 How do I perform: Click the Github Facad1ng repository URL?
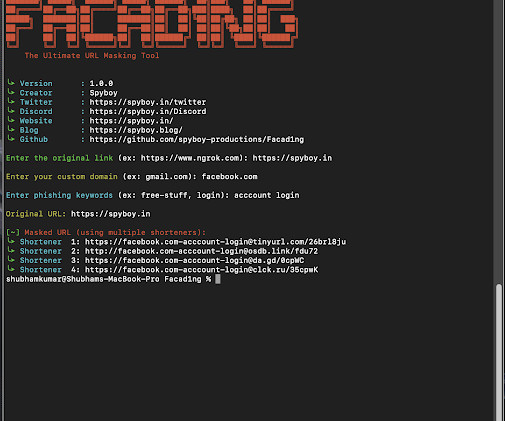coord(197,139)
